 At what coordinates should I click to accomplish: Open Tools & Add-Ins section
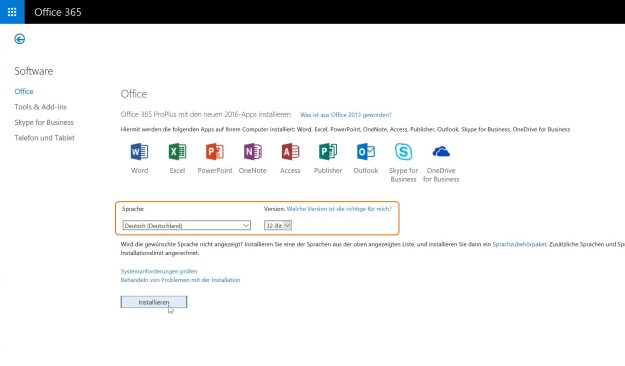click(41, 107)
